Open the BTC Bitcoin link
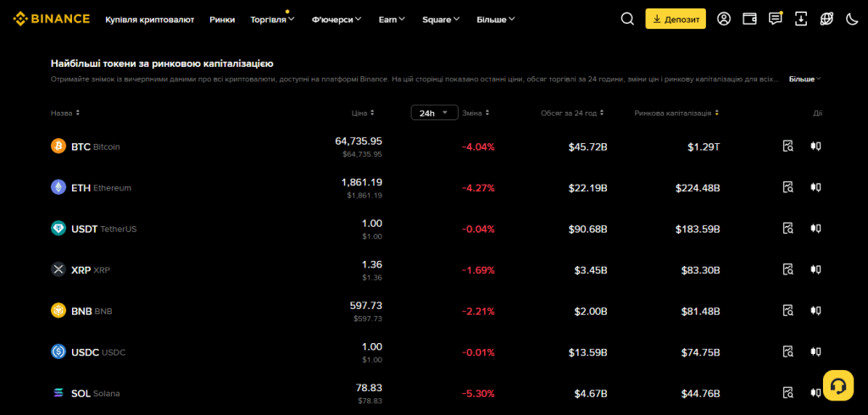 click(96, 147)
